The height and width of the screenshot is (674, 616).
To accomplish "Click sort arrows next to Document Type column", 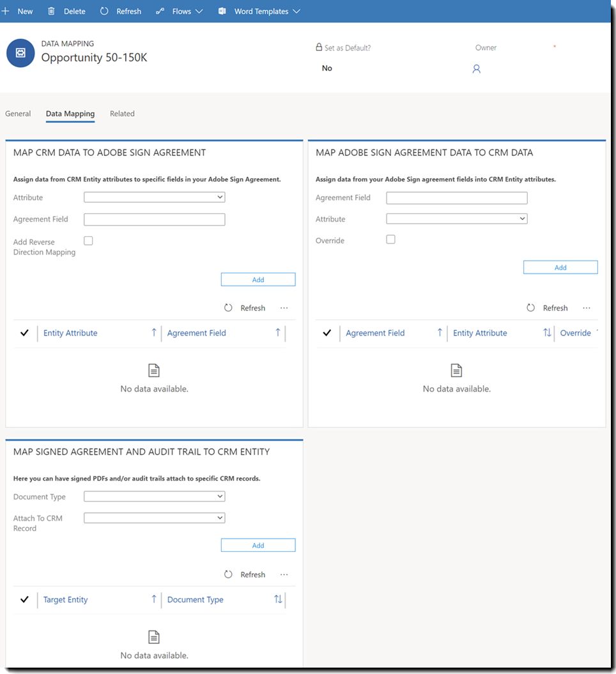I will pyautogui.click(x=278, y=599).
